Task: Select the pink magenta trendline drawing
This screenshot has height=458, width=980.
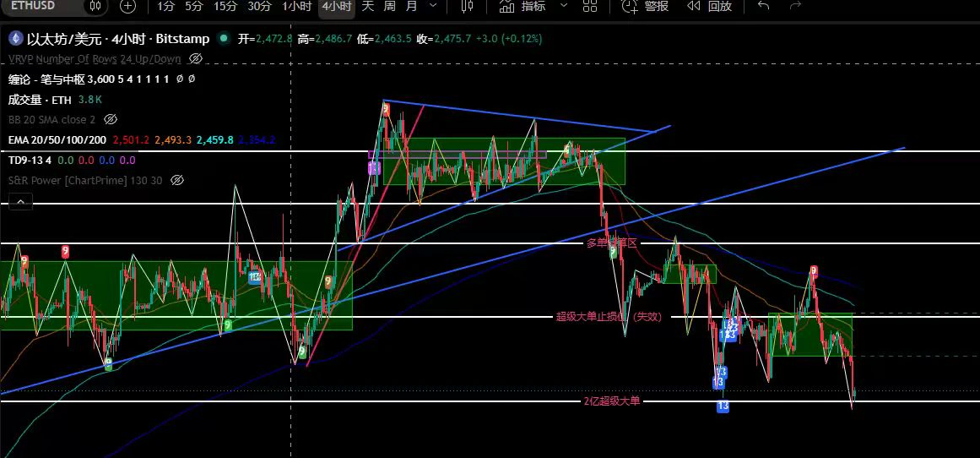Action: 365,236
